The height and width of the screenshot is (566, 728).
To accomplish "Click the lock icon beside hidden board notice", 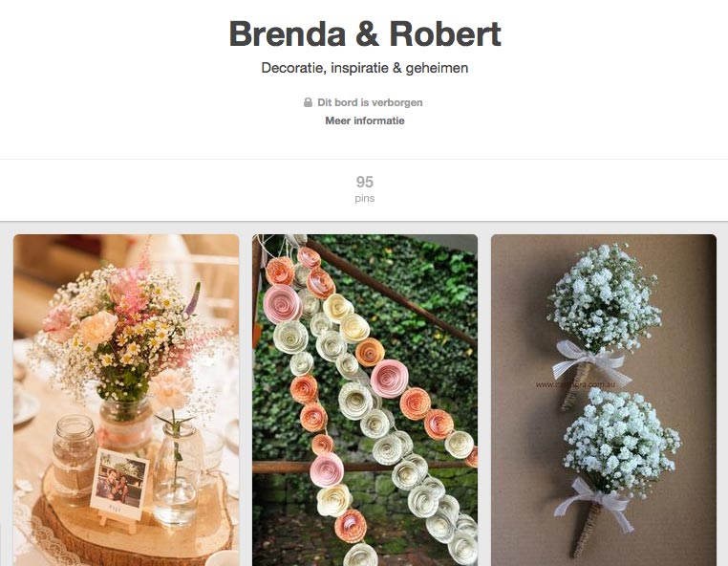I will point(308,102).
